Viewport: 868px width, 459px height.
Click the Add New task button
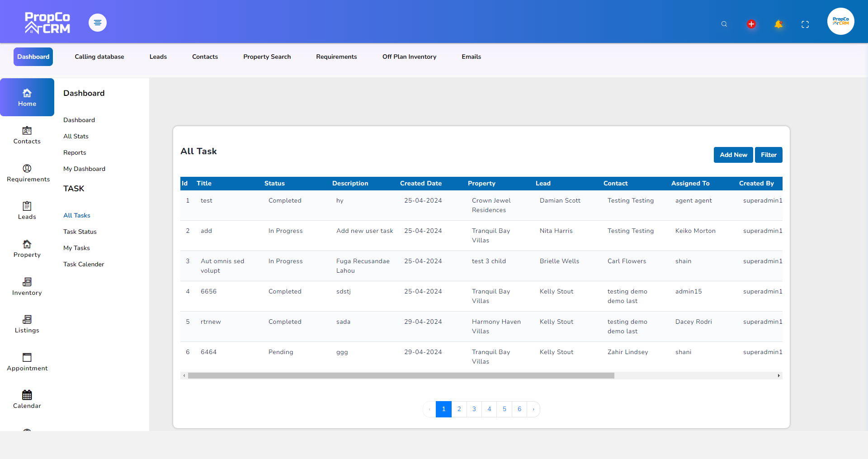click(x=733, y=155)
